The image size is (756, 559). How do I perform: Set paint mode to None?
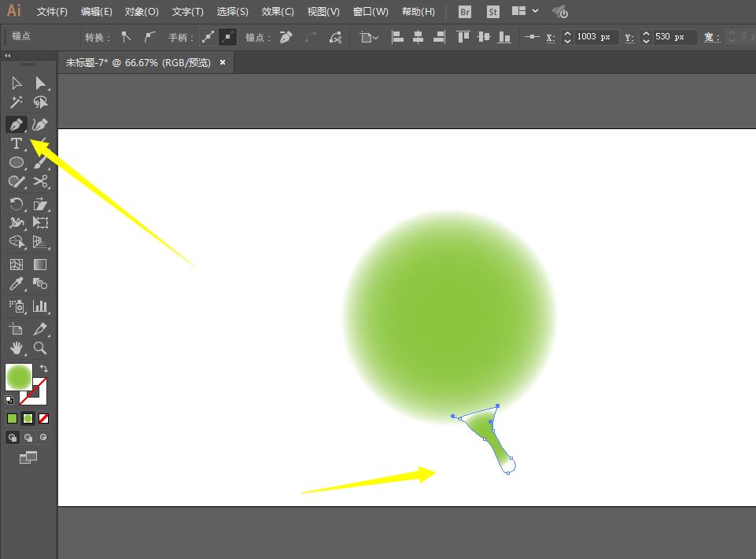click(44, 418)
